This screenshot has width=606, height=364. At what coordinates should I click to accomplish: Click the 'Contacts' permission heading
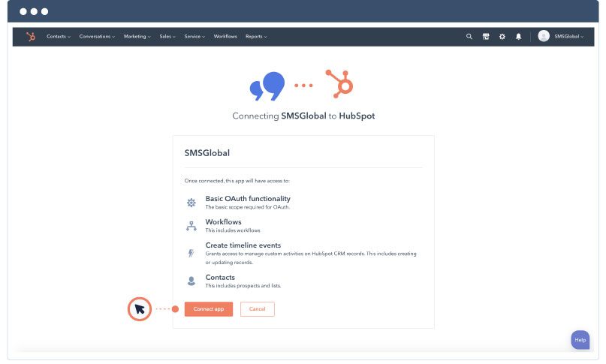[x=220, y=278]
